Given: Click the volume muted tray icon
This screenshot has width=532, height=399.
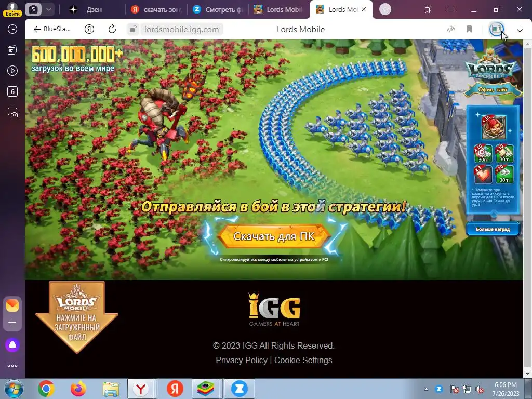Looking at the screenshot, I should pyautogui.click(x=480, y=389).
